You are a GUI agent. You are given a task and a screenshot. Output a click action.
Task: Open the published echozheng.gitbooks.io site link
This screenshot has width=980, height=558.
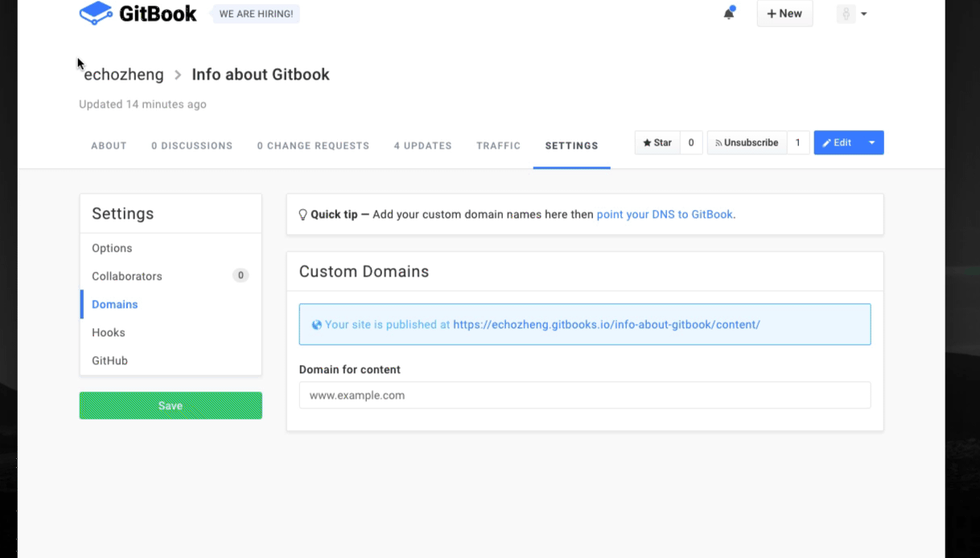point(607,325)
